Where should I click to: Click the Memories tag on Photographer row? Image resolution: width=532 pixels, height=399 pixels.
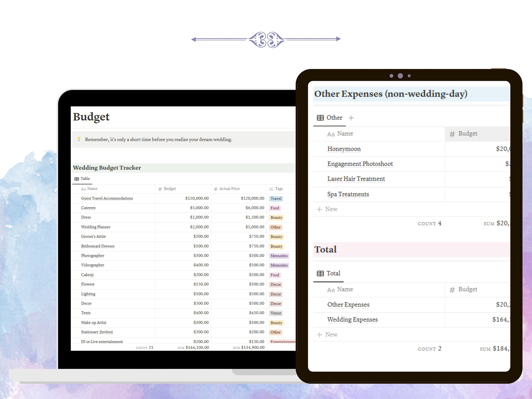coord(279,256)
